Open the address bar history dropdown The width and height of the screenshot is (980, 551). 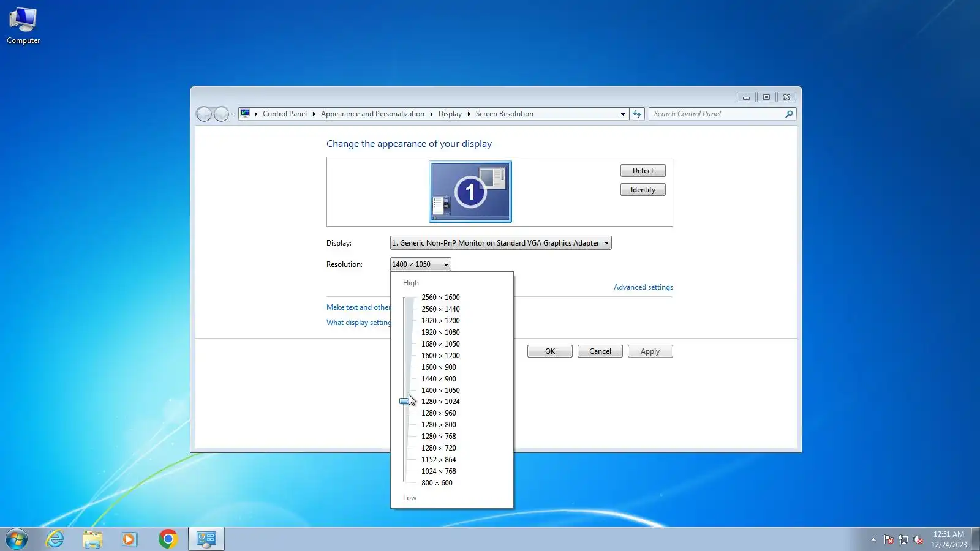(x=623, y=114)
